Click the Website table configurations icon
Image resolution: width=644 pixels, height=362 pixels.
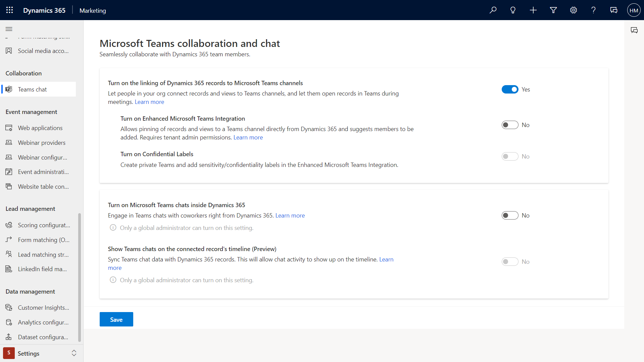click(9, 187)
